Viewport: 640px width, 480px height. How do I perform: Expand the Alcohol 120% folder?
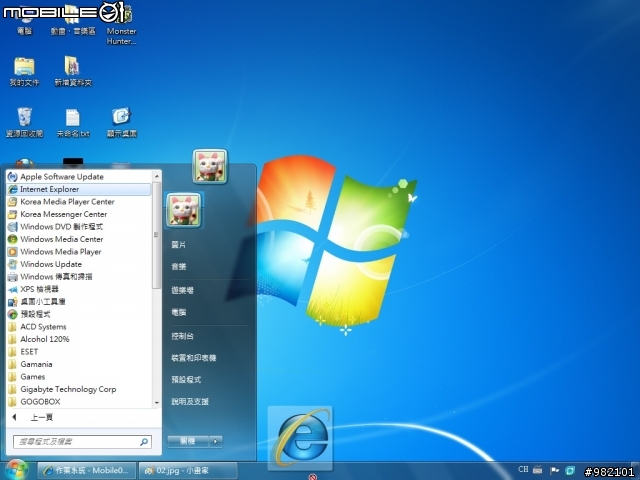(78, 339)
